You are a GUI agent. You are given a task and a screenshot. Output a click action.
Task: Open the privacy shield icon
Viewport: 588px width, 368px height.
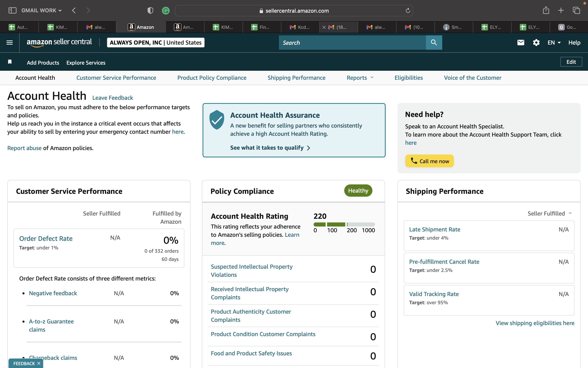coord(150,10)
